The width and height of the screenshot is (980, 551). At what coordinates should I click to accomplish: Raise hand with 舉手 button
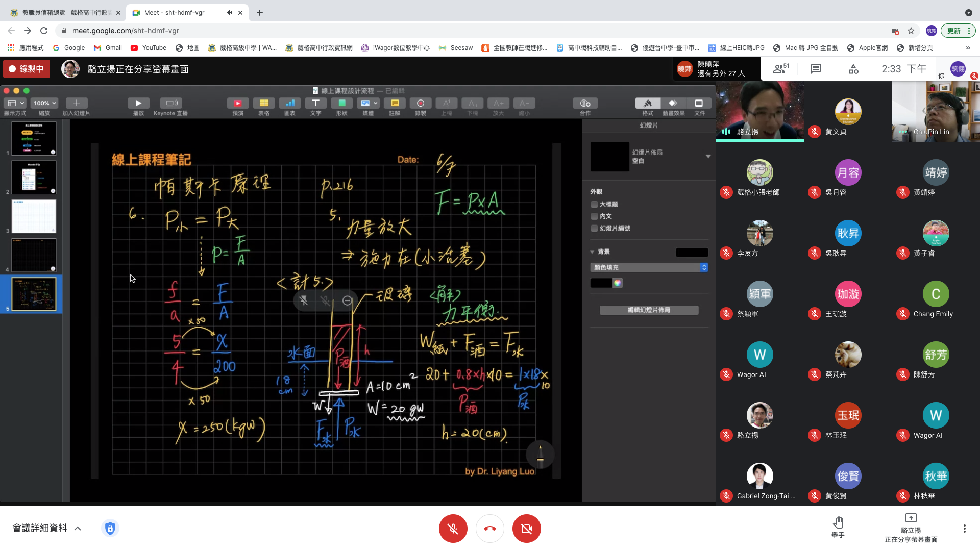838,527
